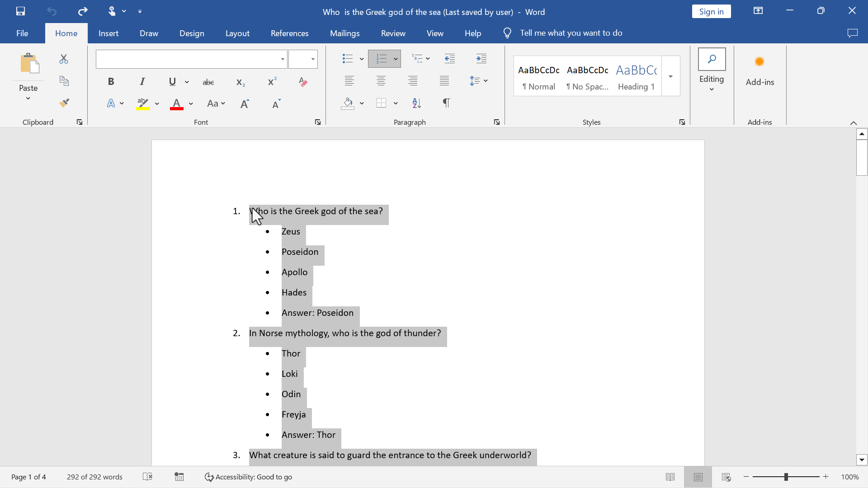Toggle Bold formatting icon
868x488 pixels.
click(111, 81)
